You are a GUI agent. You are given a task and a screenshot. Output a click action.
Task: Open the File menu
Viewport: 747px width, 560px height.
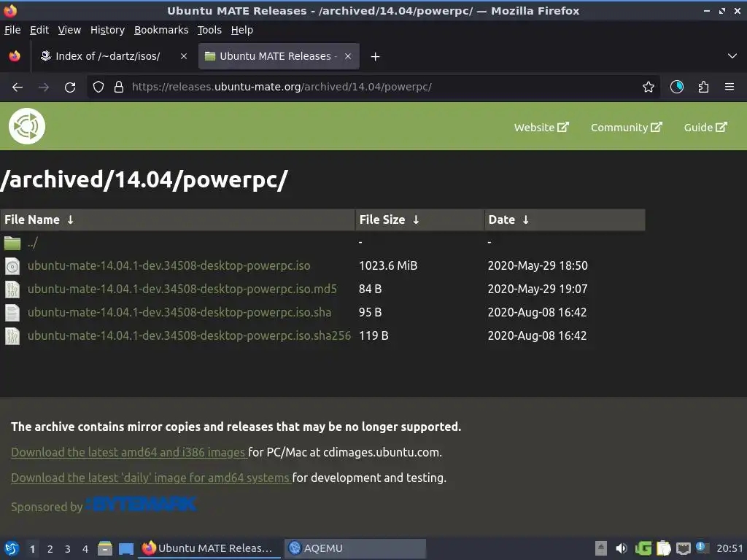coord(12,30)
